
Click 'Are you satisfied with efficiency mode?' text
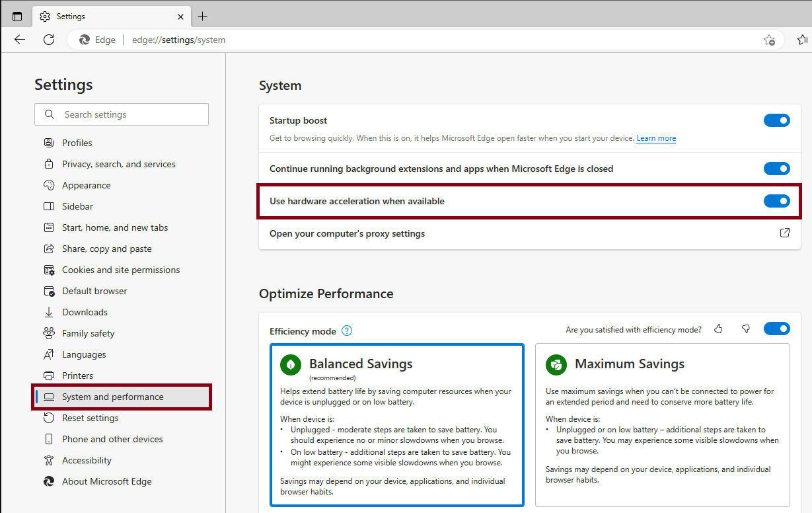tap(634, 329)
